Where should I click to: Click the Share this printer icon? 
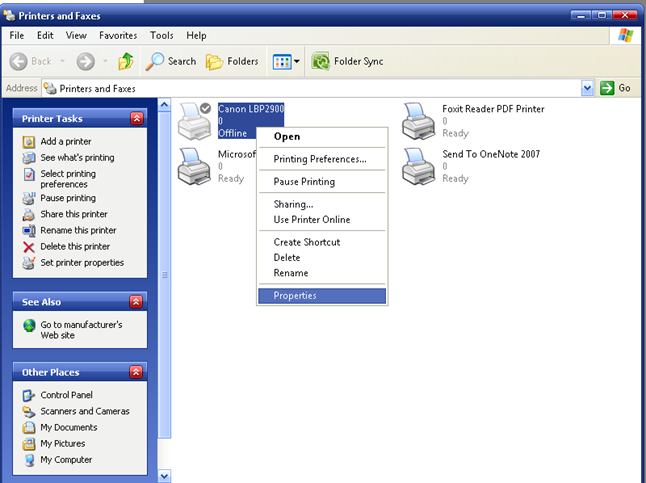28,215
